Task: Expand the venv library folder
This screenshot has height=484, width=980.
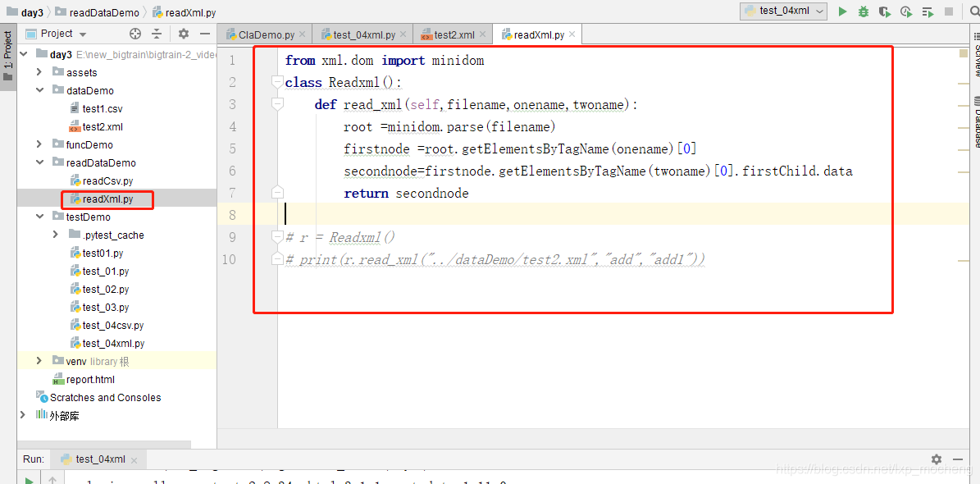Action: (39, 361)
